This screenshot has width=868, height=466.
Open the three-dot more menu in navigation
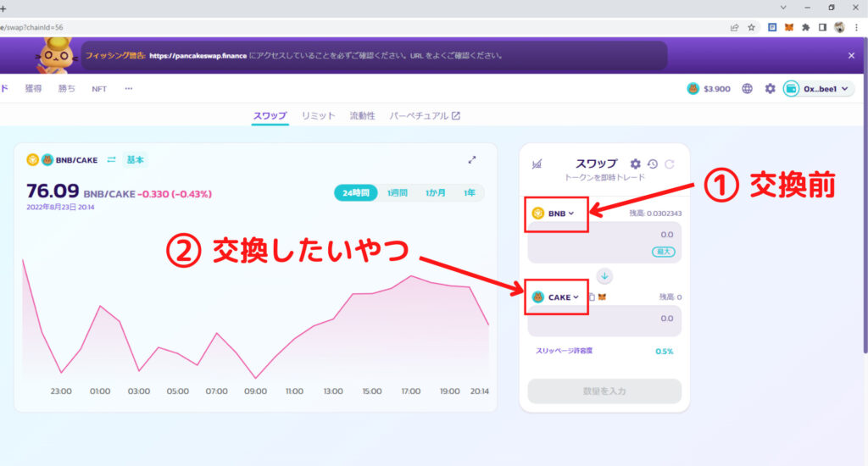(x=129, y=89)
